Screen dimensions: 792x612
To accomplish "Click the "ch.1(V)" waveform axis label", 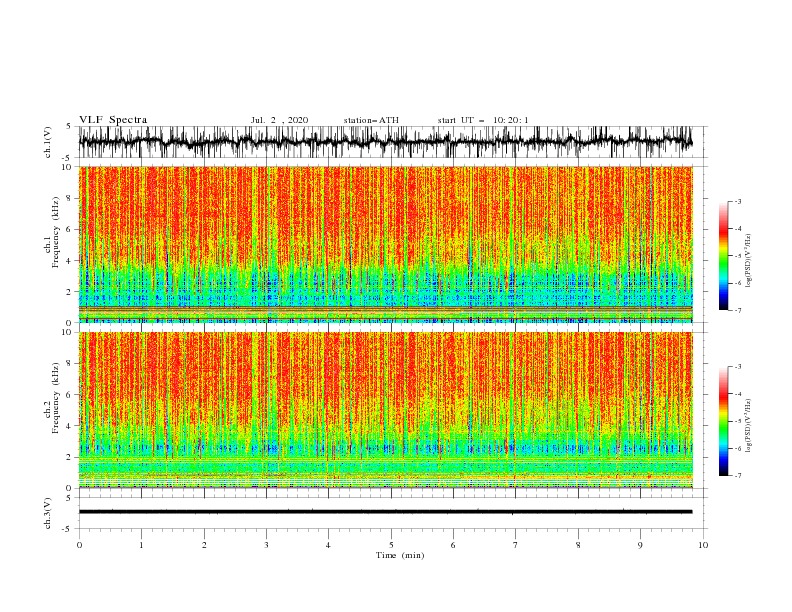I will 48,142.
